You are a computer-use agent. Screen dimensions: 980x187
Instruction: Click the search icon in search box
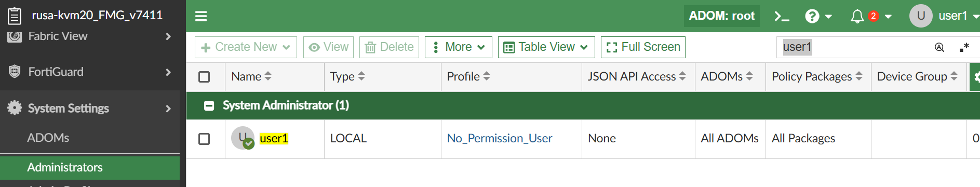(939, 47)
